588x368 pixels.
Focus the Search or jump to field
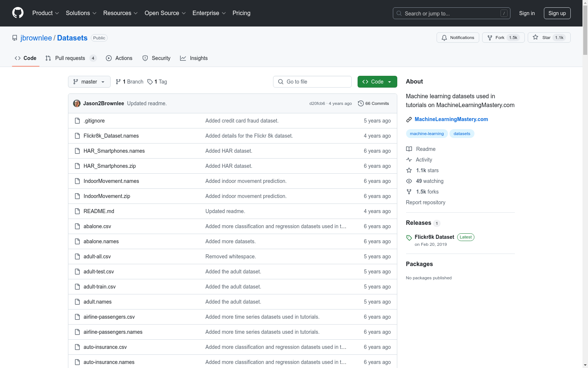(452, 13)
